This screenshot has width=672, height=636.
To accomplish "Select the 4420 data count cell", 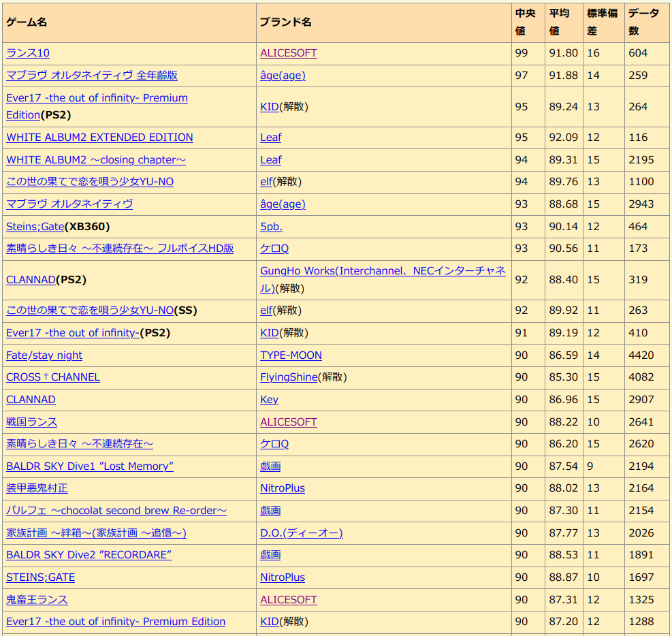I will click(647, 355).
